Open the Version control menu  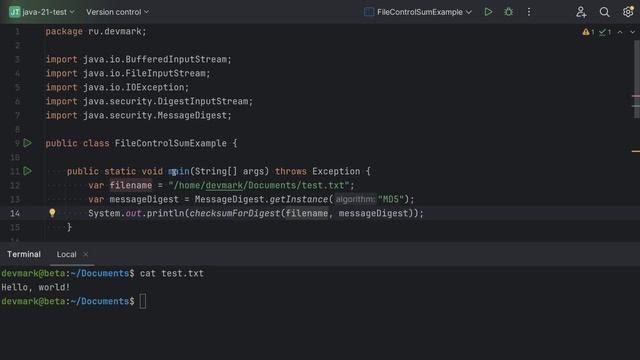click(x=117, y=12)
